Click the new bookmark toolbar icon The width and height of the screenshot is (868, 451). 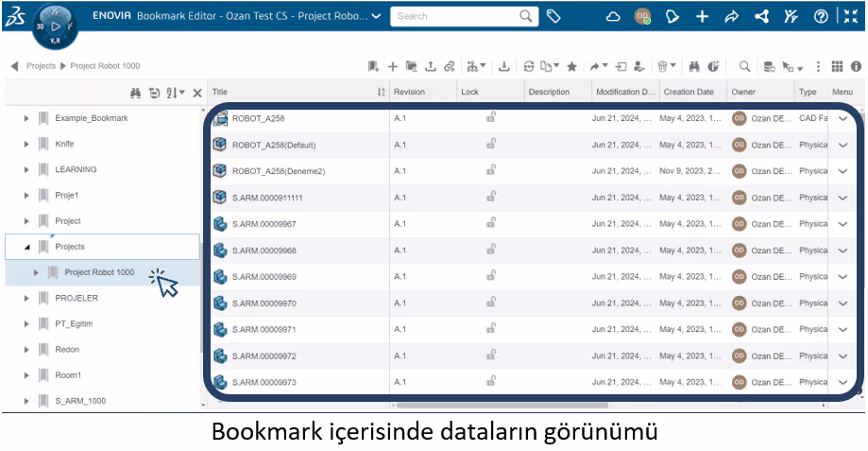[373, 66]
